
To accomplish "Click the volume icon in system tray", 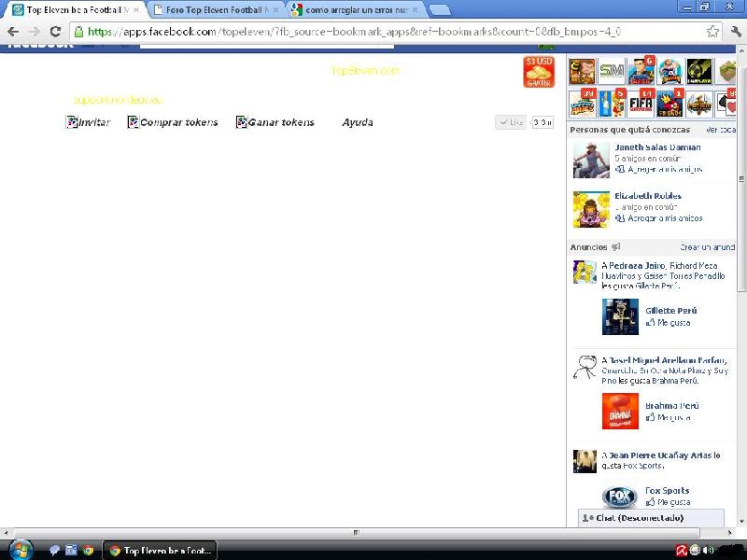I will (x=708, y=550).
